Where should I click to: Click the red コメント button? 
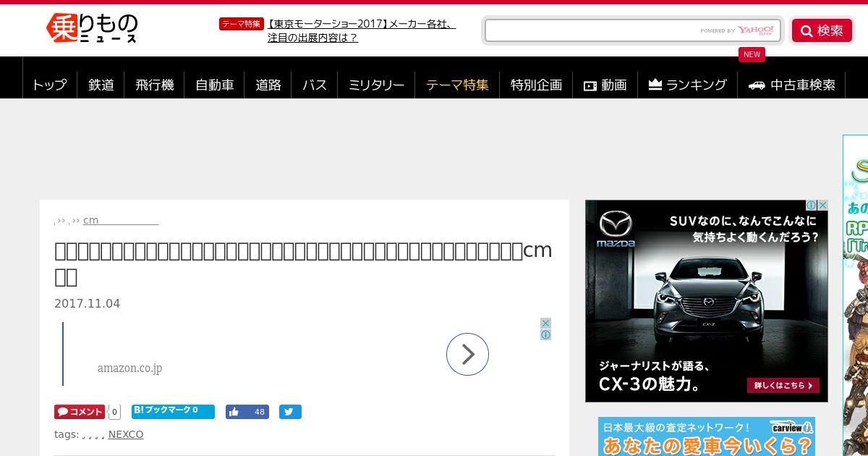pyautogui.click(x=80, y=412)
